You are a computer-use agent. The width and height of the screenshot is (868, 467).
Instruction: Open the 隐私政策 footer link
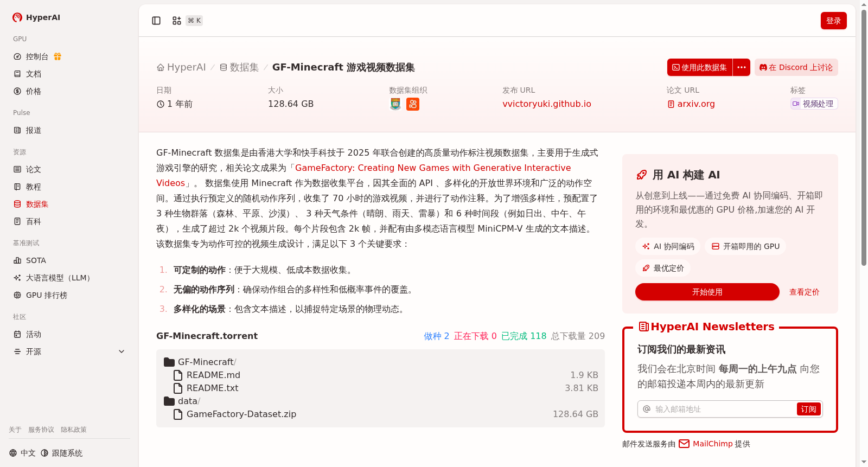point(74,430)
